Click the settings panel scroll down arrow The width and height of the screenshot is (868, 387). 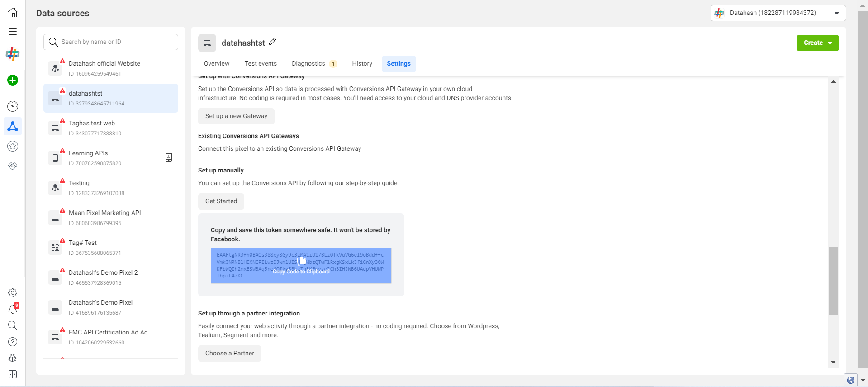833,362
